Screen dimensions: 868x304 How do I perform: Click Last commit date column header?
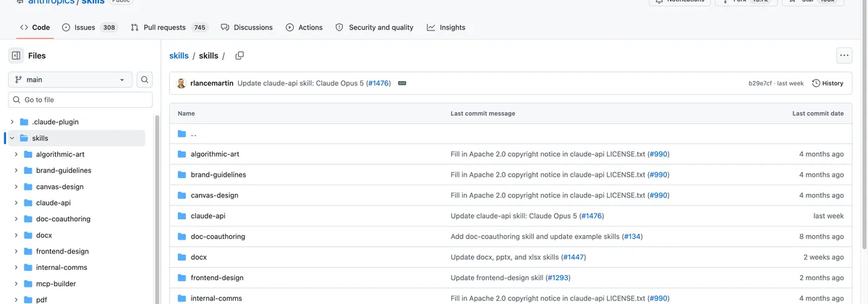817,114
